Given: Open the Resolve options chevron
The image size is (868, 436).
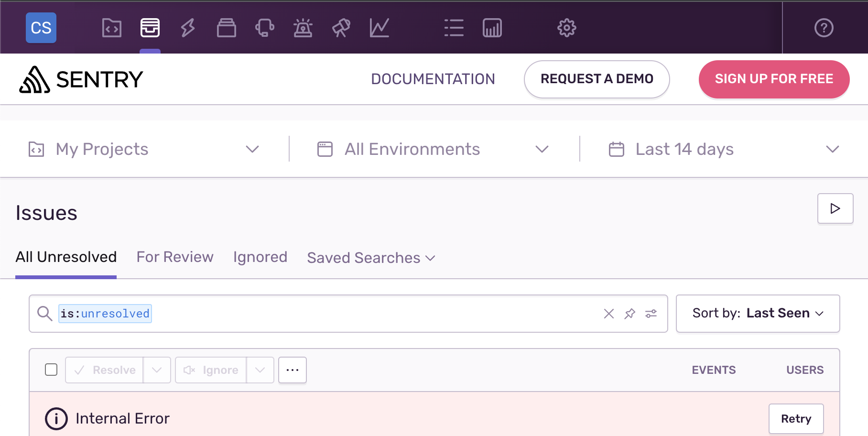Looking at the screenshot, I should pos(157,370).
